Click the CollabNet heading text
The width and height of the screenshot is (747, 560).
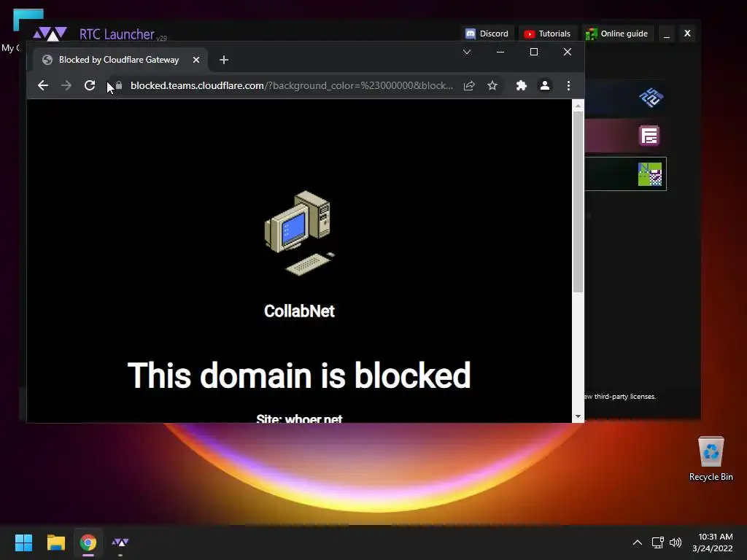[299, 311]
